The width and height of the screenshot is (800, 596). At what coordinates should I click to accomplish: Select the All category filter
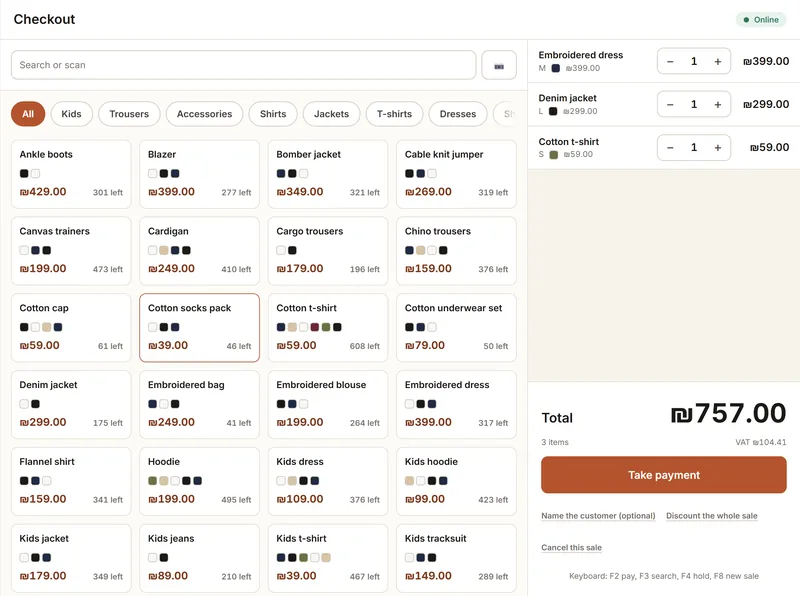[28, 114]
